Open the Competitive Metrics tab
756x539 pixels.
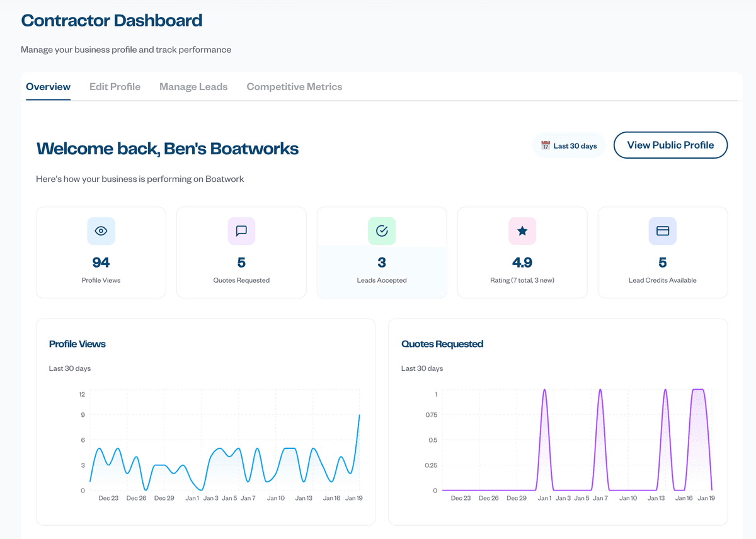[x=294, y=86]
